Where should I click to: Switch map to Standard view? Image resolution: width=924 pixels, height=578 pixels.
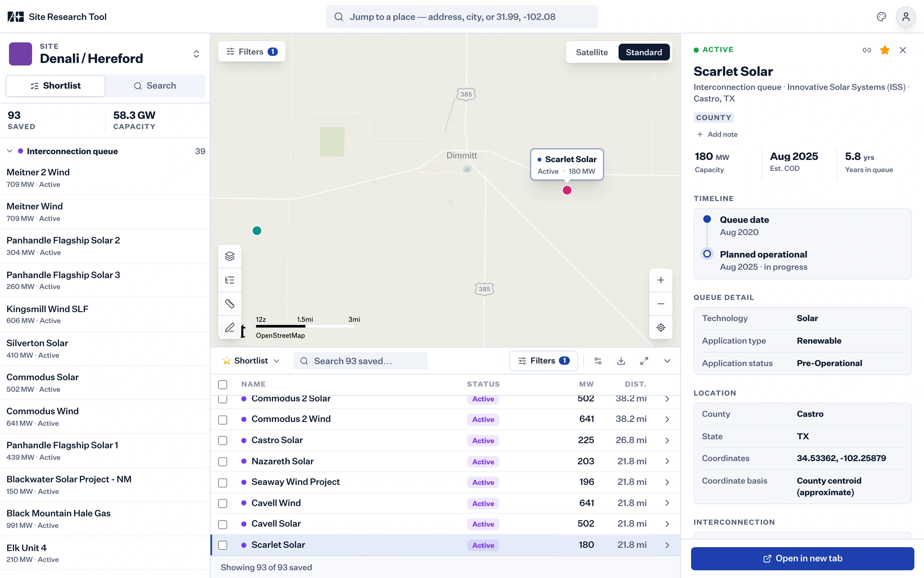[x=644, y=52]
